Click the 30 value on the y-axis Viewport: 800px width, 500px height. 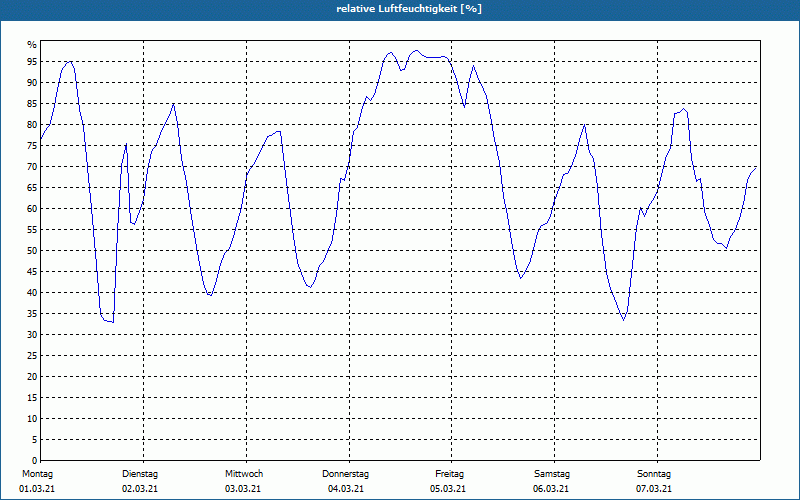click(32, 335)
